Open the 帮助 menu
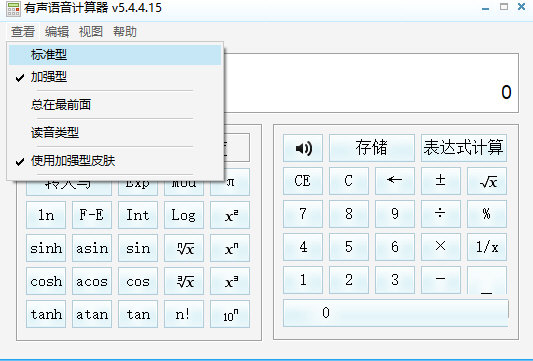 click(x=125, y=32)
